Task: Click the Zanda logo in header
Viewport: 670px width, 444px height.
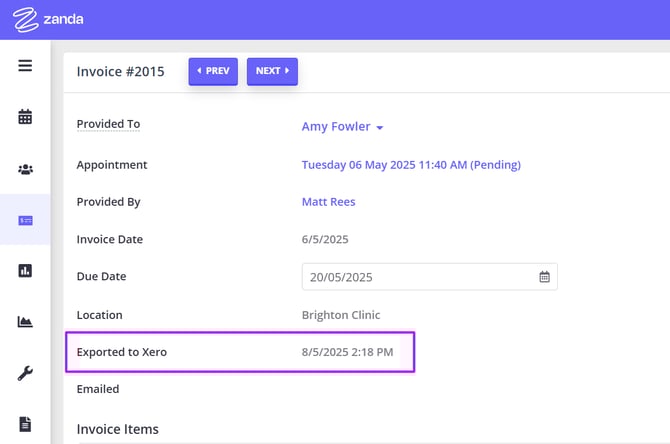Action: click(x=49, y=19)
